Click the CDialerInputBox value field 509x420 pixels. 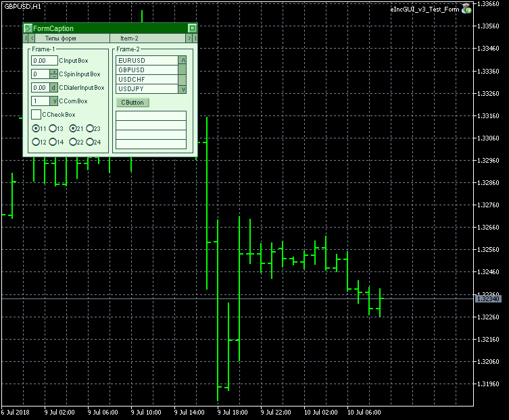tap(41, 88)
